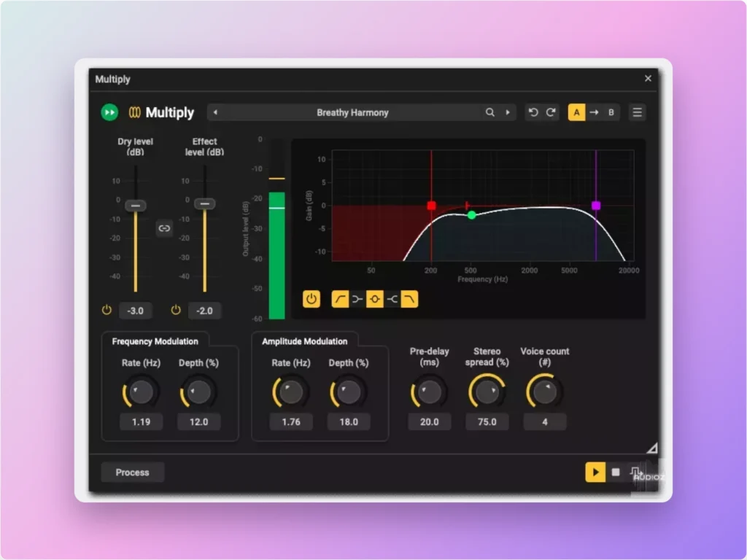This screenshot has height=560, width=747.
Task: Select the B settings slot
Action: click(611, 112)
